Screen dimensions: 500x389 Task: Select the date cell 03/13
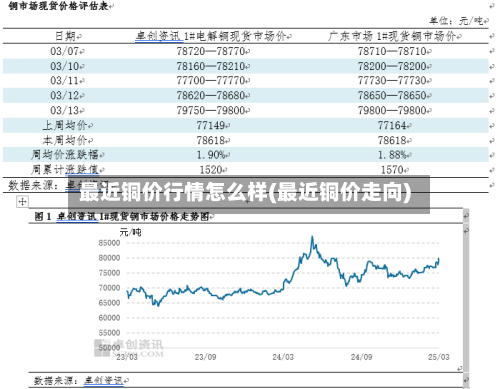[65, 110]
